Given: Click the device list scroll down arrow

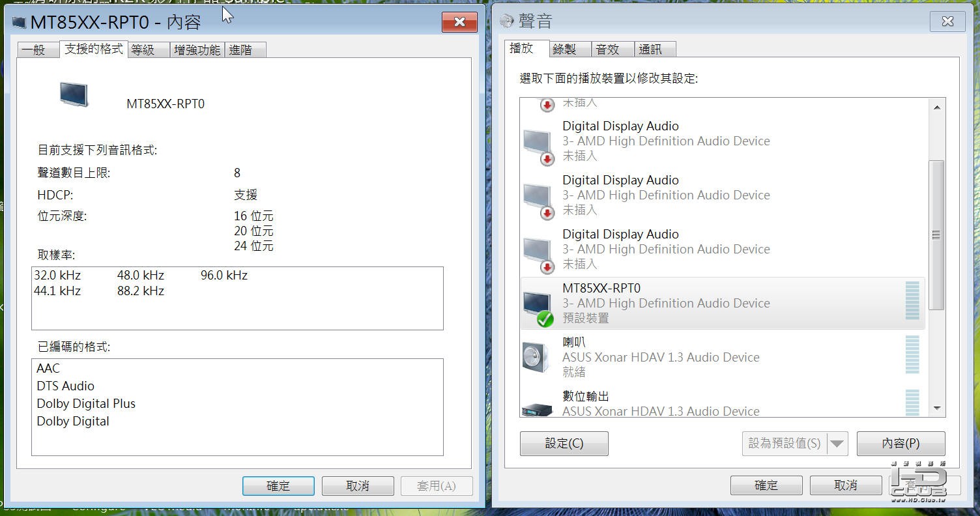Looking at the screenshot, I should 937,408.
